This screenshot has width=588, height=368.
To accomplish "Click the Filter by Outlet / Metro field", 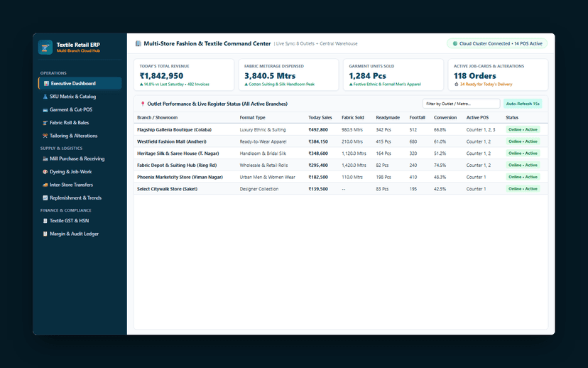I will 462,104.
